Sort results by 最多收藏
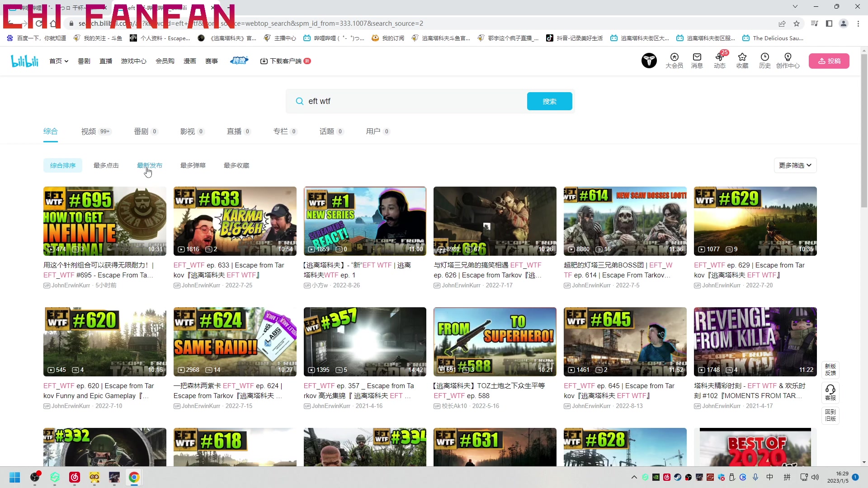Viewport: 868px width, 488px height. tap(236, 165)
